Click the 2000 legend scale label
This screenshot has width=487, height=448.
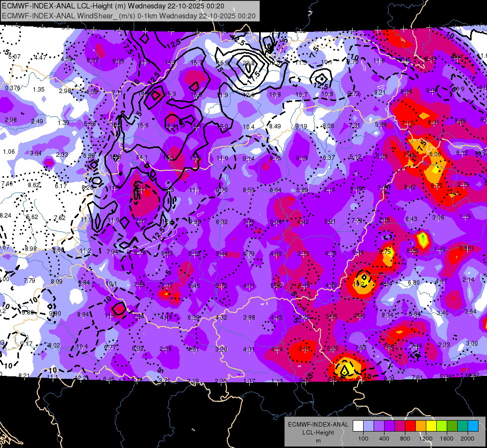(x=468, y=439)
